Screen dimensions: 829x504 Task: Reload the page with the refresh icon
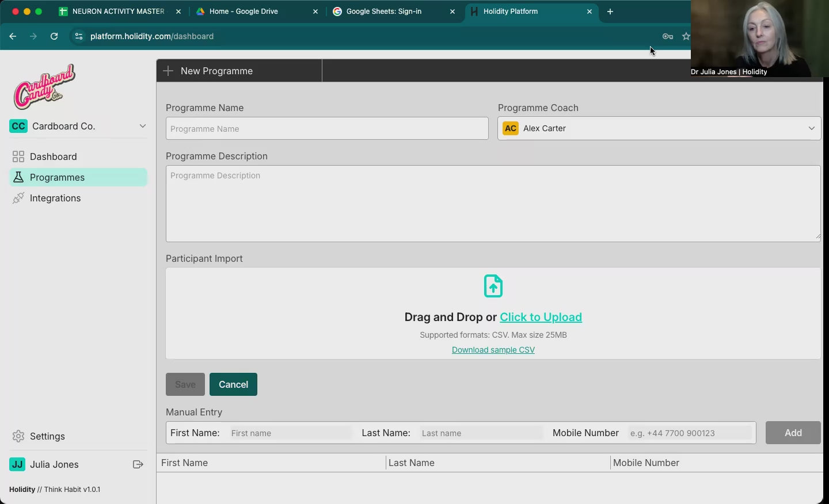point(54,36)
